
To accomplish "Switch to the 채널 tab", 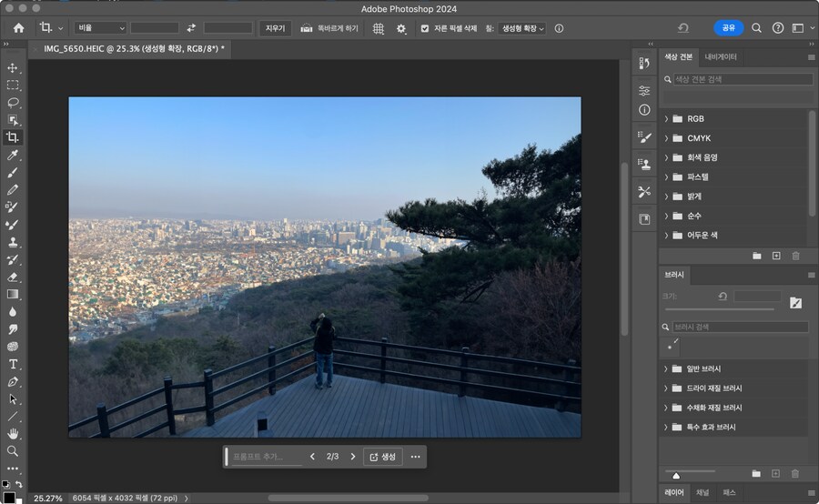I will click(702, 492).
